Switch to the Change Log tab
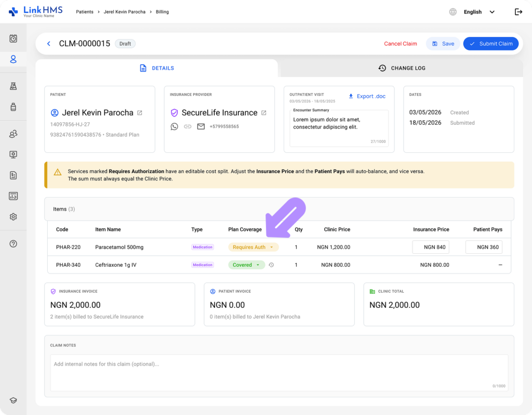 click(x=402, y=68)
